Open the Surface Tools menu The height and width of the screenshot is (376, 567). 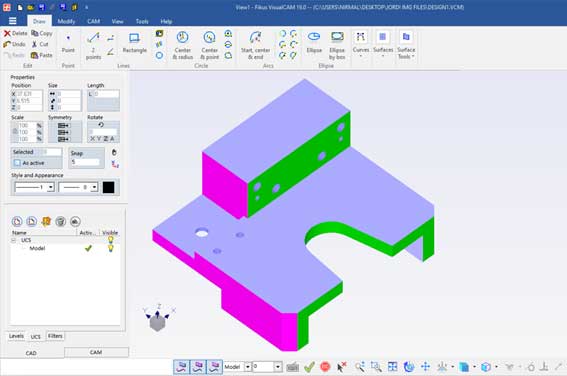coord(406,45)
